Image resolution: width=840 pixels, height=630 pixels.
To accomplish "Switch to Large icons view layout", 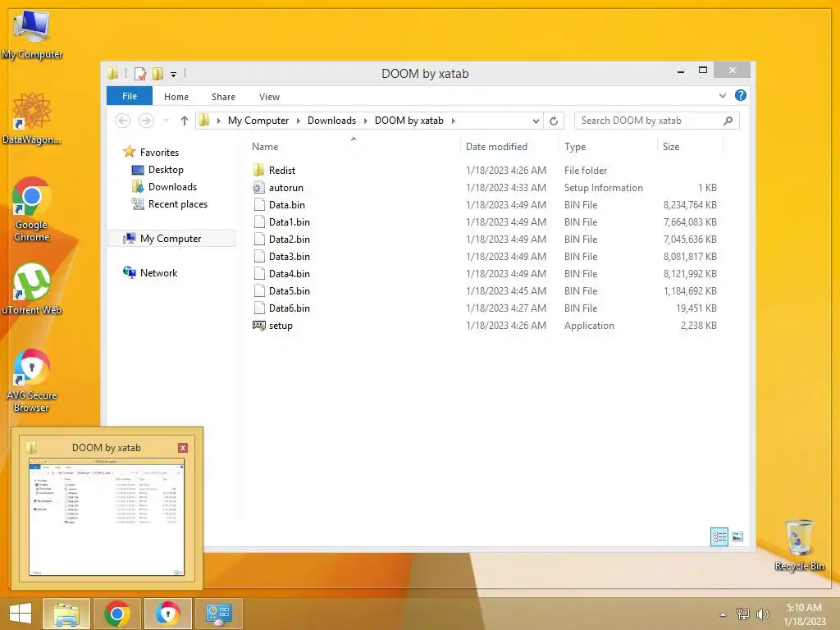I will [737, 536].
